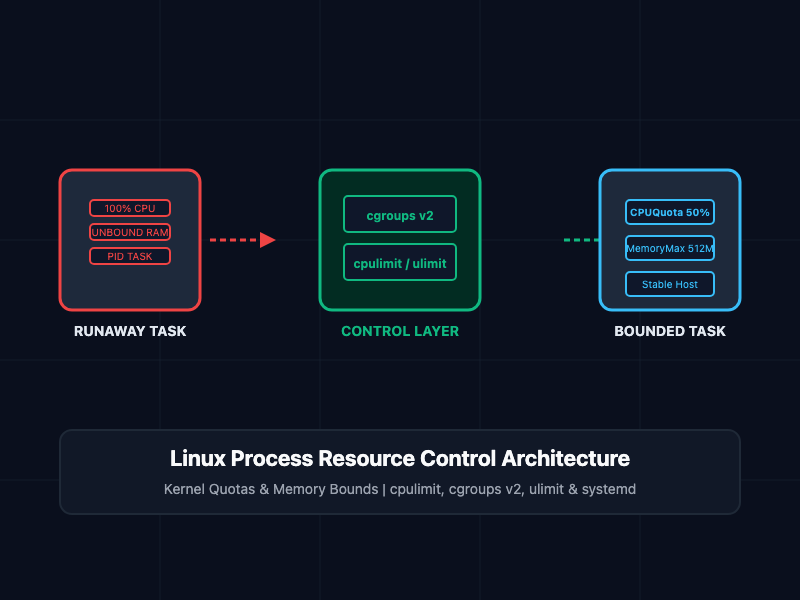Click the BOUNDED TASK caption
The width and height of the screenshot is (800, 600).
point(670,331)
